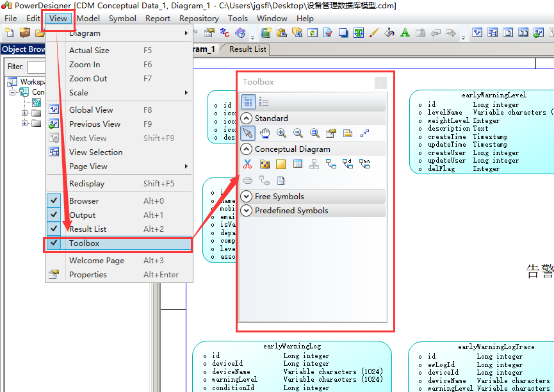This screenshot has width=554, height=392.
Task: Toggle Toolbox in View menu
Action: [119, 243]
